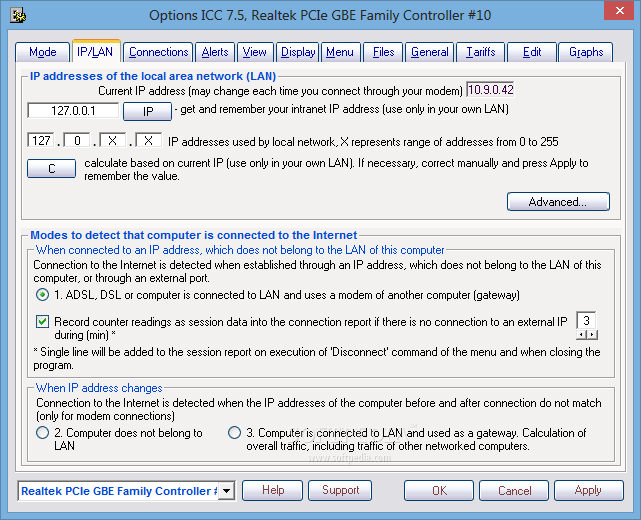Go to the Alerts tab

point(215,52)
